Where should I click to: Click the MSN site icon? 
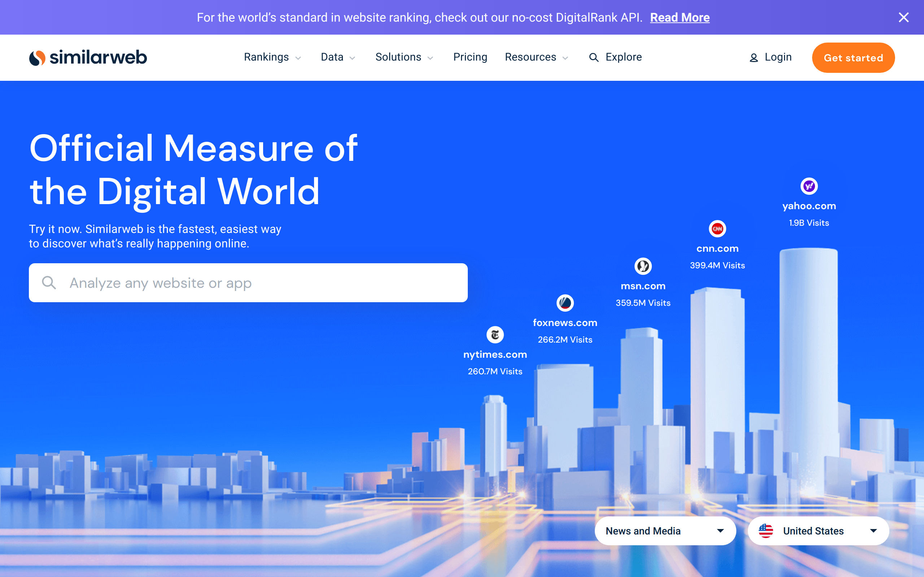tap(642, 266)
